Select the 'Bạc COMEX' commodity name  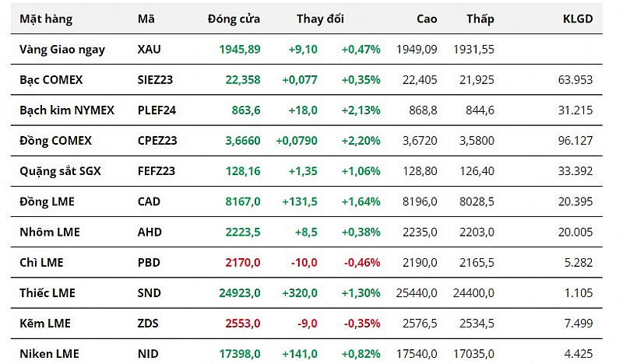point(51,79)
